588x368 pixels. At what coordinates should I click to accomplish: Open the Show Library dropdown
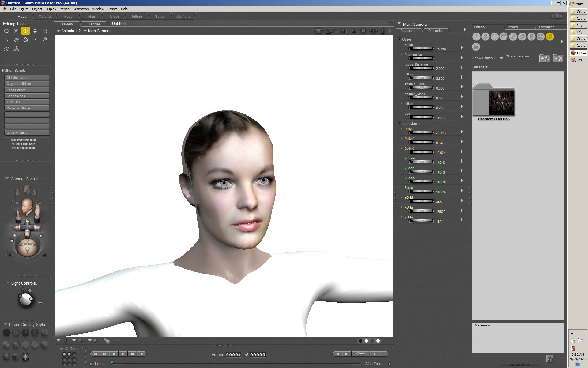pos(501,58)
